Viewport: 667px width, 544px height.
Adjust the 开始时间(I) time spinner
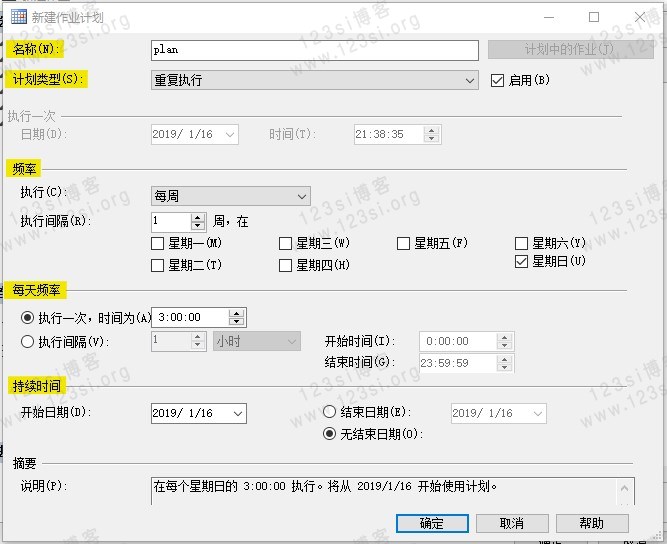tap(505, 341)
